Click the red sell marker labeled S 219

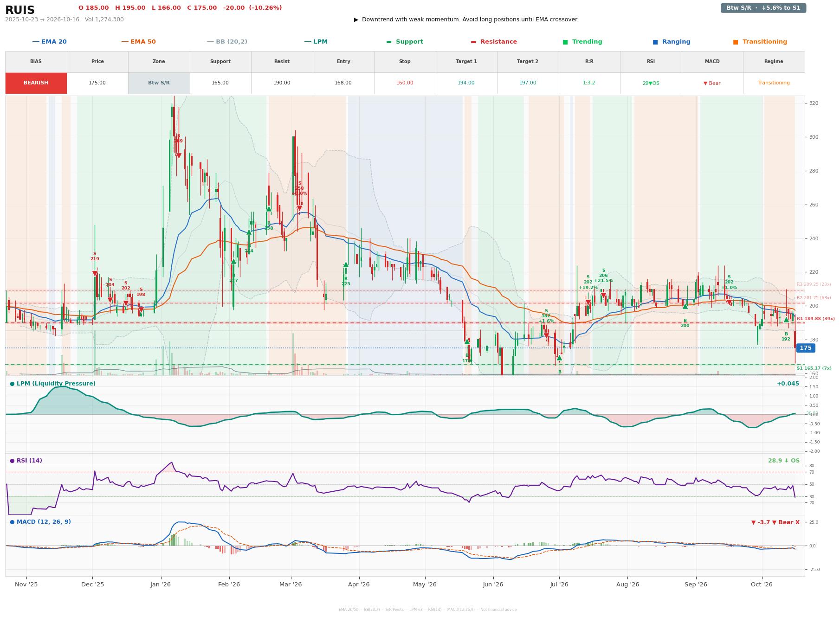click(95, 273)
